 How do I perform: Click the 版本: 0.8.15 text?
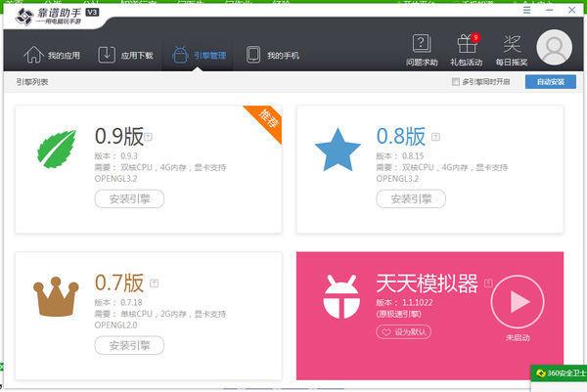tap(400, 155)
